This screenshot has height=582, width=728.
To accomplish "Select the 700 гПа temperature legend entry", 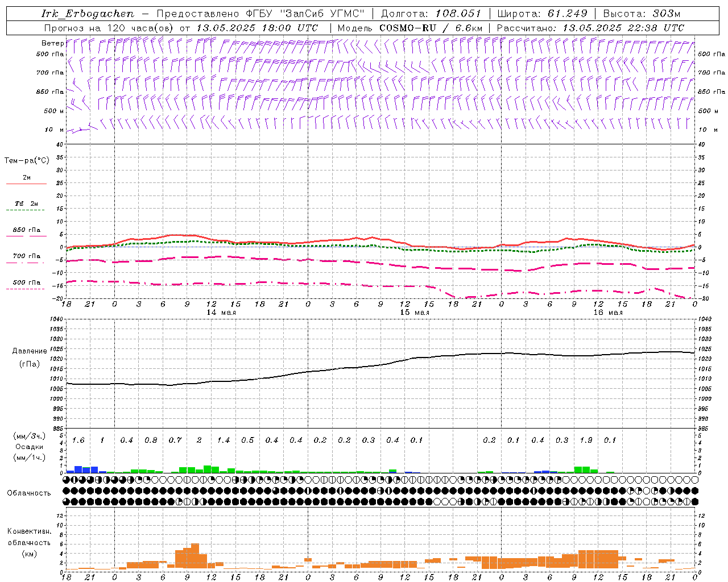I will [x=26, y=256].
